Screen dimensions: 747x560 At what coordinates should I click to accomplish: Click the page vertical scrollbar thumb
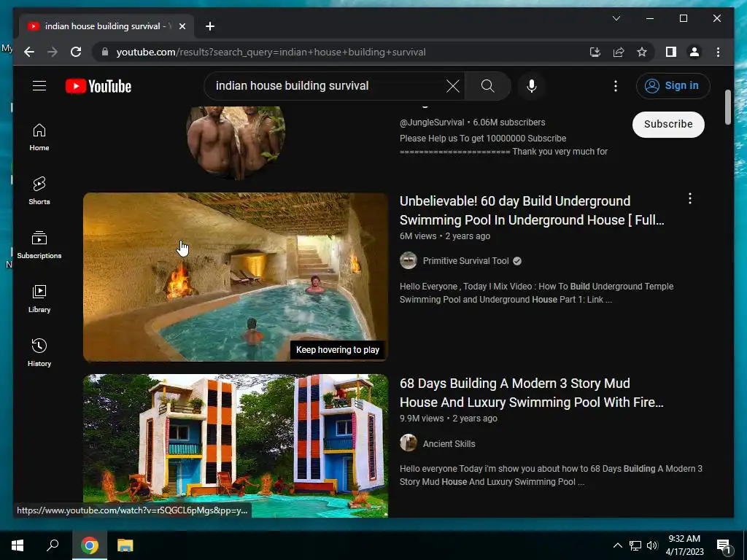pyautogui.click(x=727, y=107)
